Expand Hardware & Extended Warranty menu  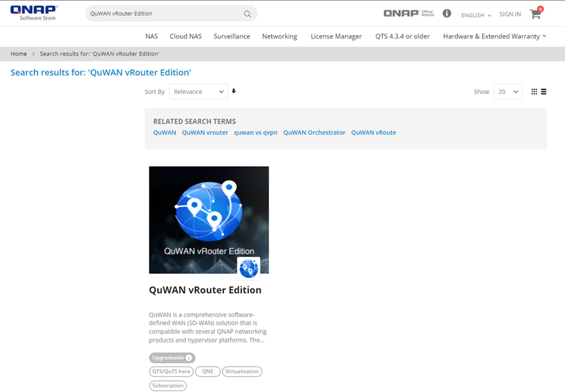click(x=494, y=36)
